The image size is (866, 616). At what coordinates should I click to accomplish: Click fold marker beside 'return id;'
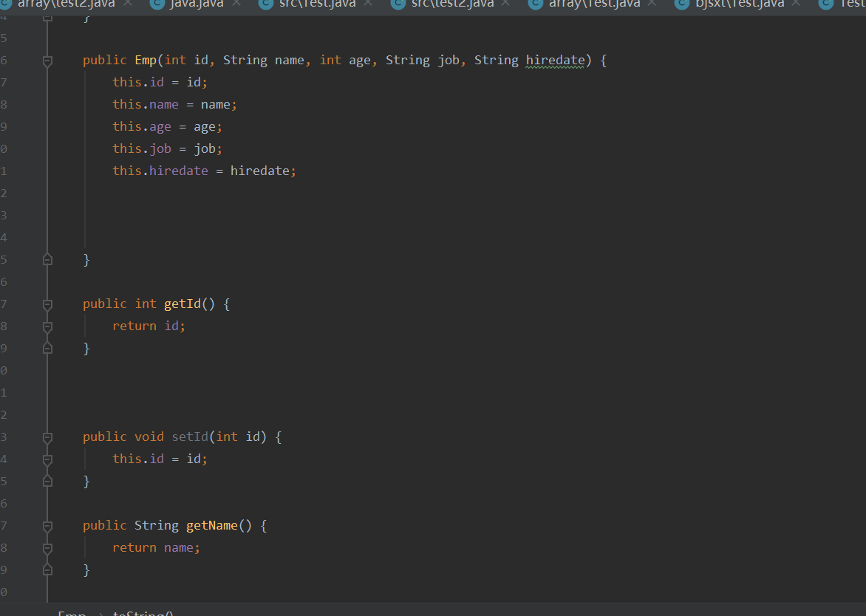point(47,326)
